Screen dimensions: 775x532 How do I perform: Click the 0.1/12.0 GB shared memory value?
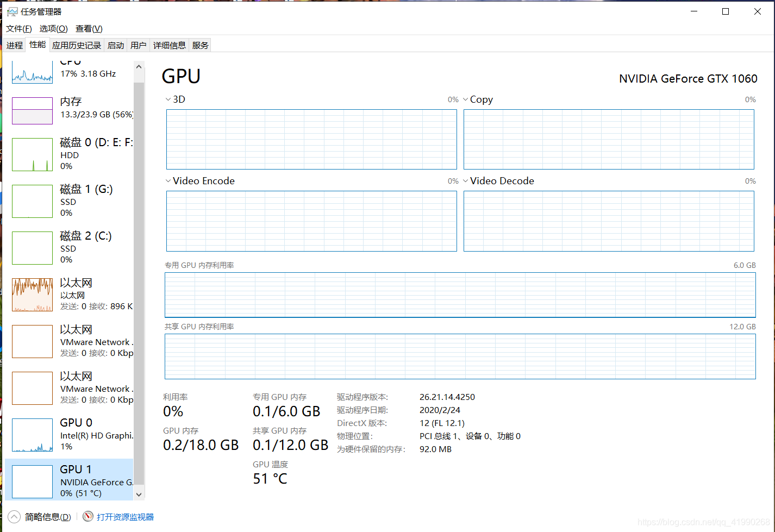point(291,445)
